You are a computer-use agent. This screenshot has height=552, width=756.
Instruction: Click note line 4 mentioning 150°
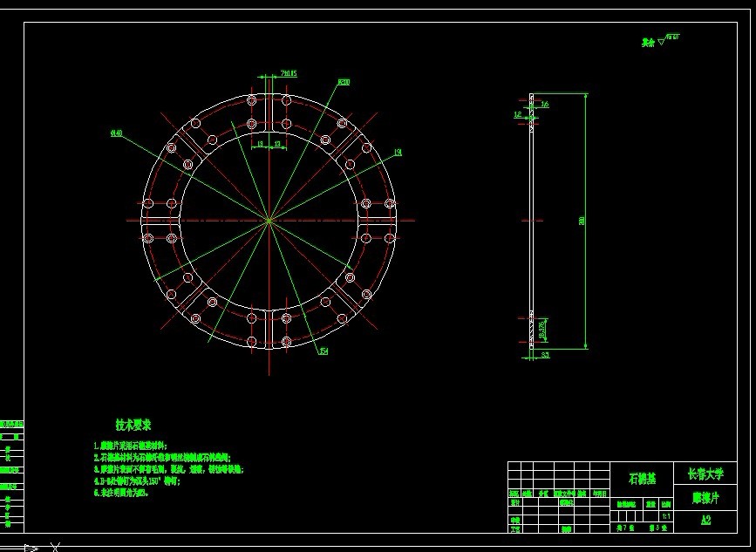coord(137,480)
